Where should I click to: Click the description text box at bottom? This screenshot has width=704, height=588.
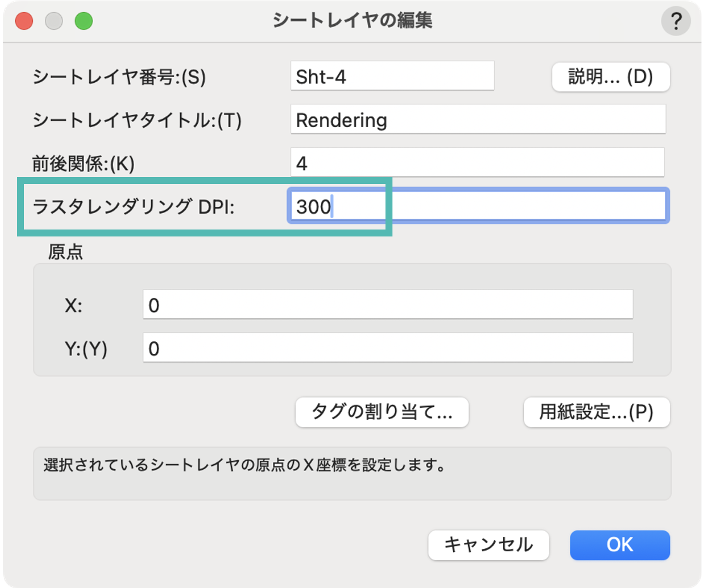click(x=352, y=474)
